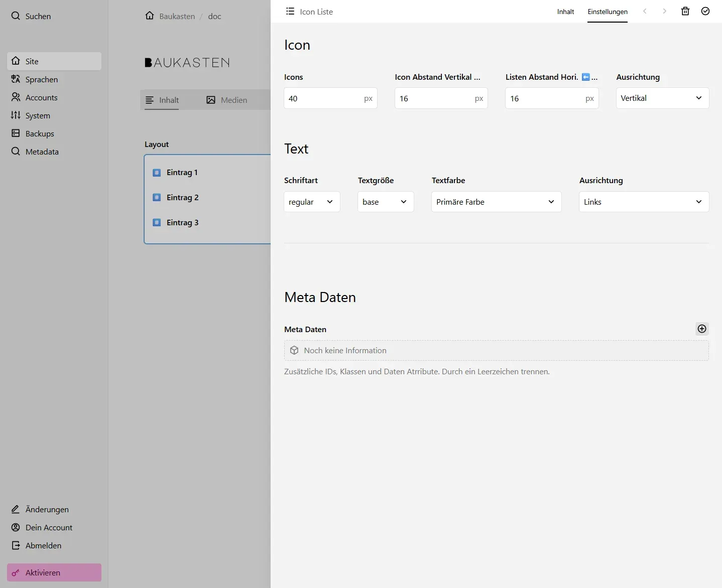The height and width of the screenshot is (588, 722).
Task: Select Eintrag 2 in the layout
Action: click(x=182, y=197)
